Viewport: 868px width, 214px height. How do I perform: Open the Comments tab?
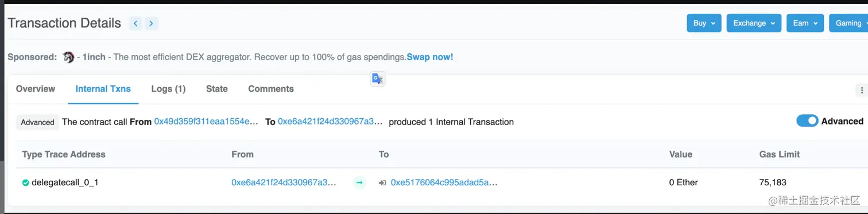[x=271, y=89]
